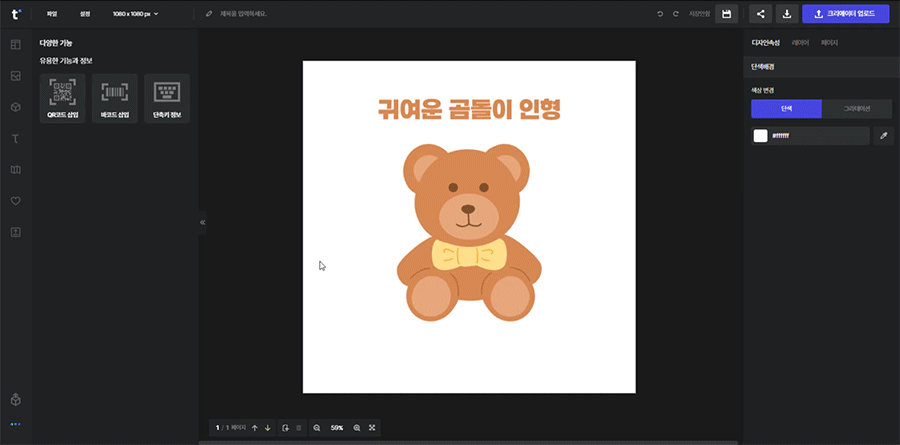This screenshot has height=445, width=900.
Task: Switch background to 그라데이션 gradient mode
Action: (857, 109)
